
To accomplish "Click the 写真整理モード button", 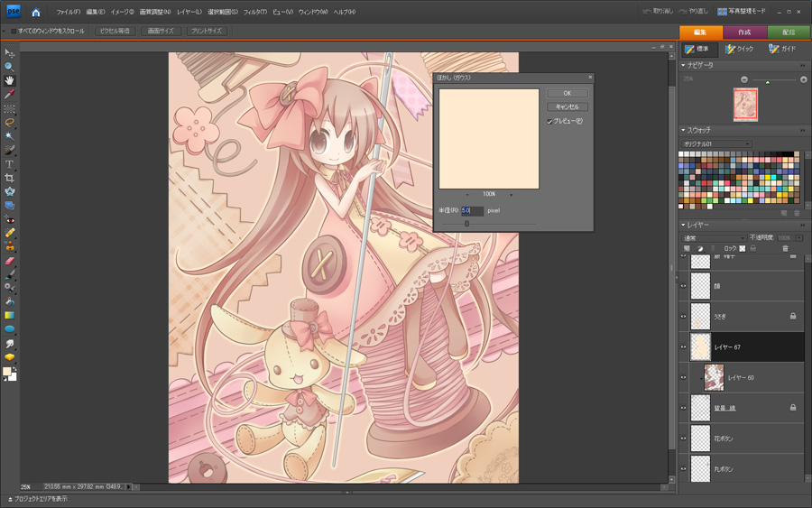I will [742, 12].
